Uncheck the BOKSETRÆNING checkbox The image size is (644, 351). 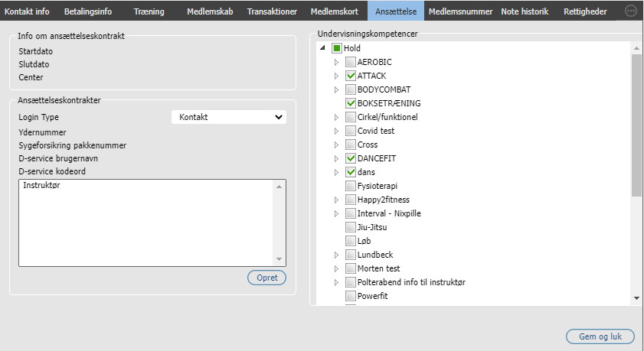pos(351,103)
